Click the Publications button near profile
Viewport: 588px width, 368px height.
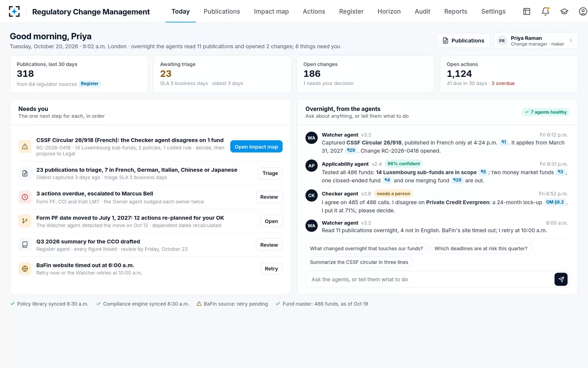pyautogui.click(x=463, y=40)
